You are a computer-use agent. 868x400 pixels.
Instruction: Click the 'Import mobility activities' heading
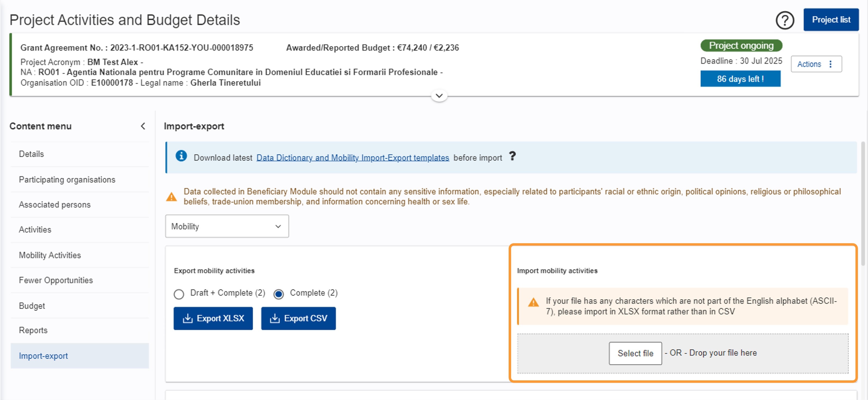[x=557, y=271]
